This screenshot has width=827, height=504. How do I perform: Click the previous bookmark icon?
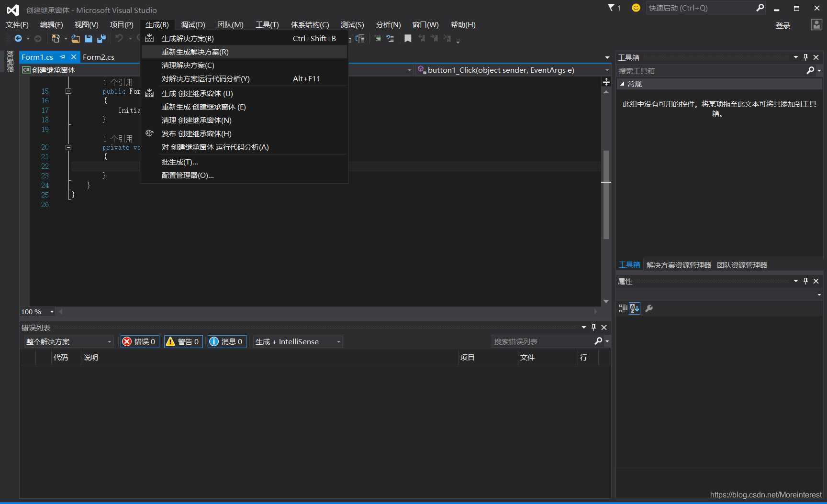click(422, 38)
